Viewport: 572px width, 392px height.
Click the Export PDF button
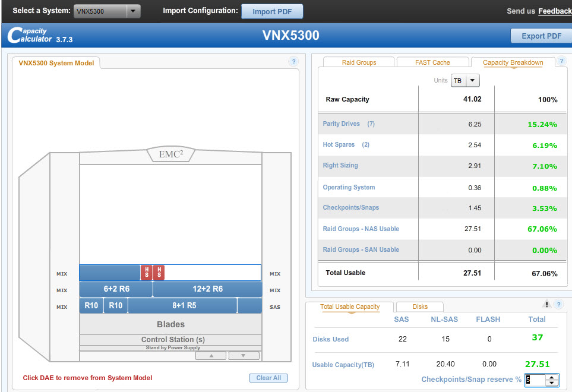pos(541,36)
